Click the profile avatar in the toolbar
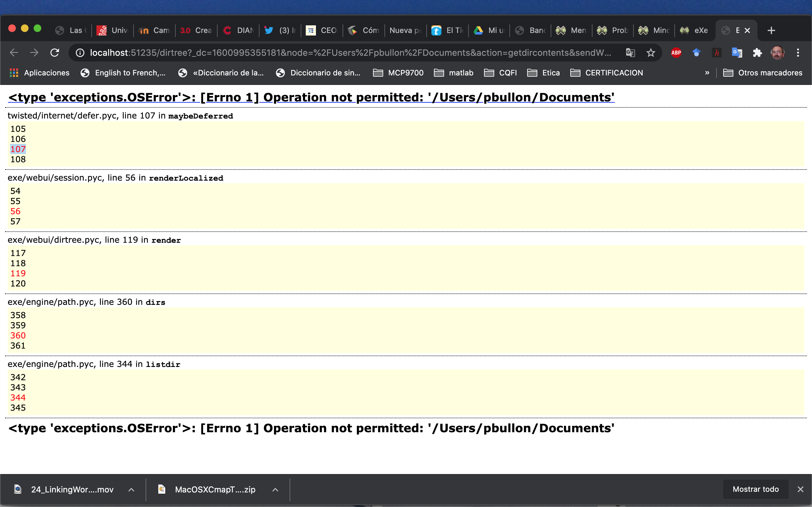Viewport: 812px width, 507px height. click(x=777, y=53)
